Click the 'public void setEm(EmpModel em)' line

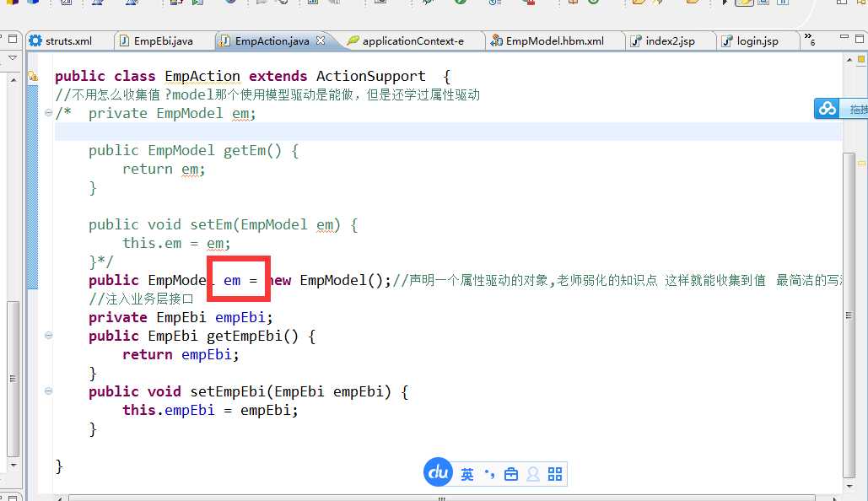click(223, 224)
